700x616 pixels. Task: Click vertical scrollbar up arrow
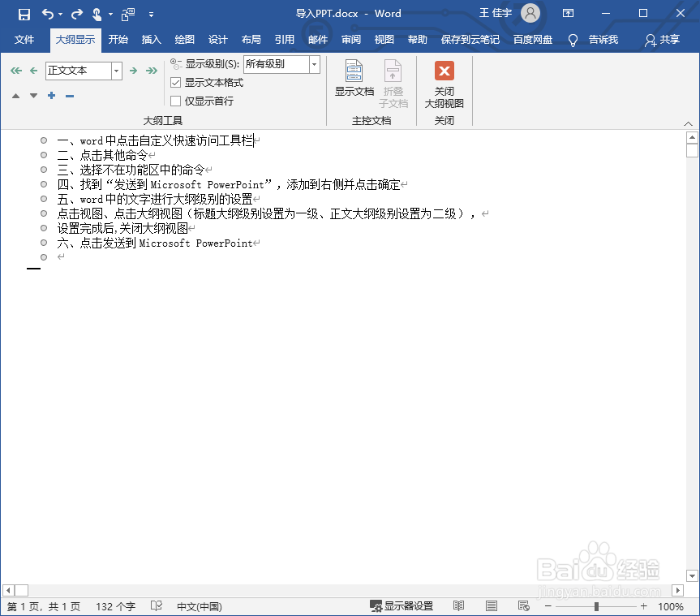tap(692, 138)
